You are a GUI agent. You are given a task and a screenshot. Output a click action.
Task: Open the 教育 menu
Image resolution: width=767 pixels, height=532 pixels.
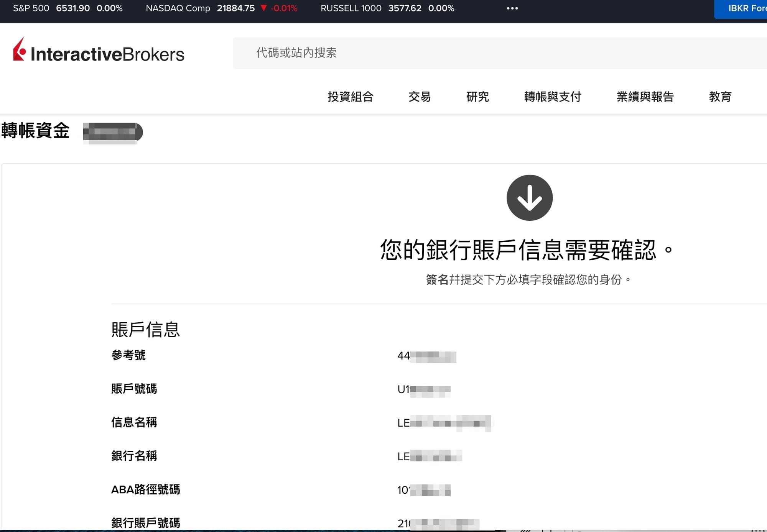click(720, 97)
